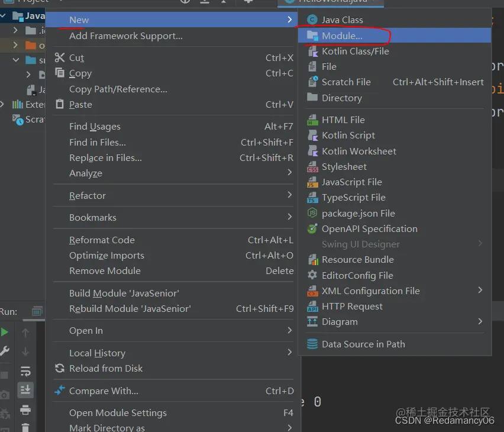
Task: Expand the Refactor submenu arrow
Action: point(289,195)
